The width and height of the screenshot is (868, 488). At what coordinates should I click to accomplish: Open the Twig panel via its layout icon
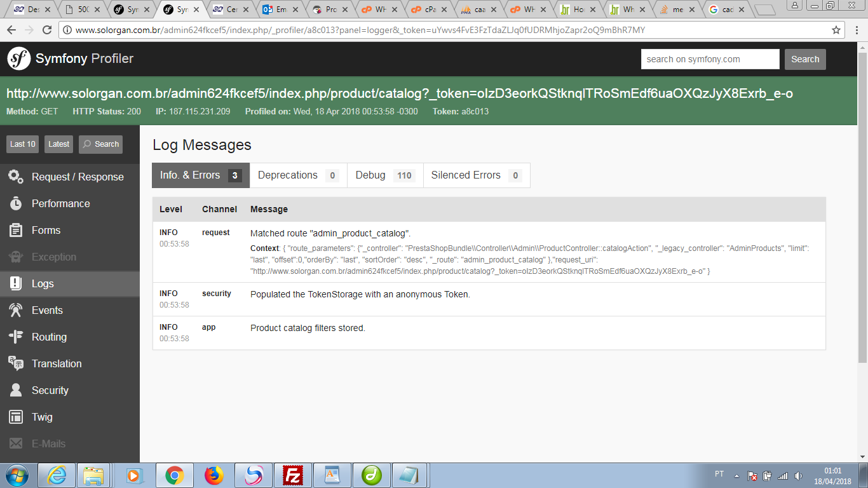[16, 417]
